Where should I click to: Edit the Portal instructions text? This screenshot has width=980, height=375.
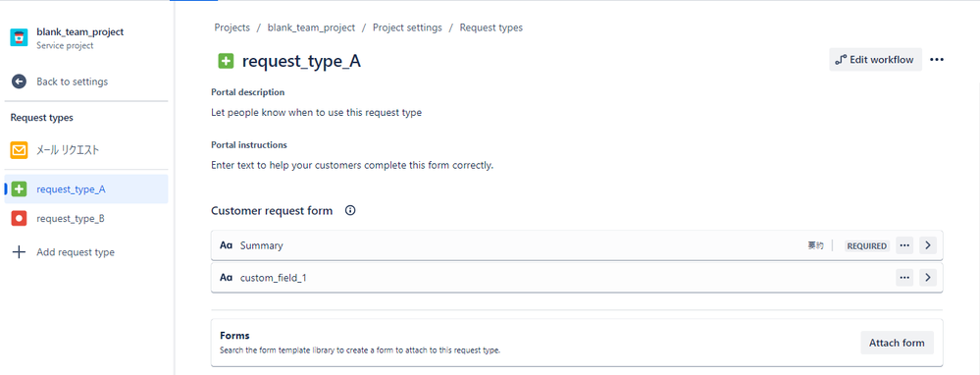point(352,166)
